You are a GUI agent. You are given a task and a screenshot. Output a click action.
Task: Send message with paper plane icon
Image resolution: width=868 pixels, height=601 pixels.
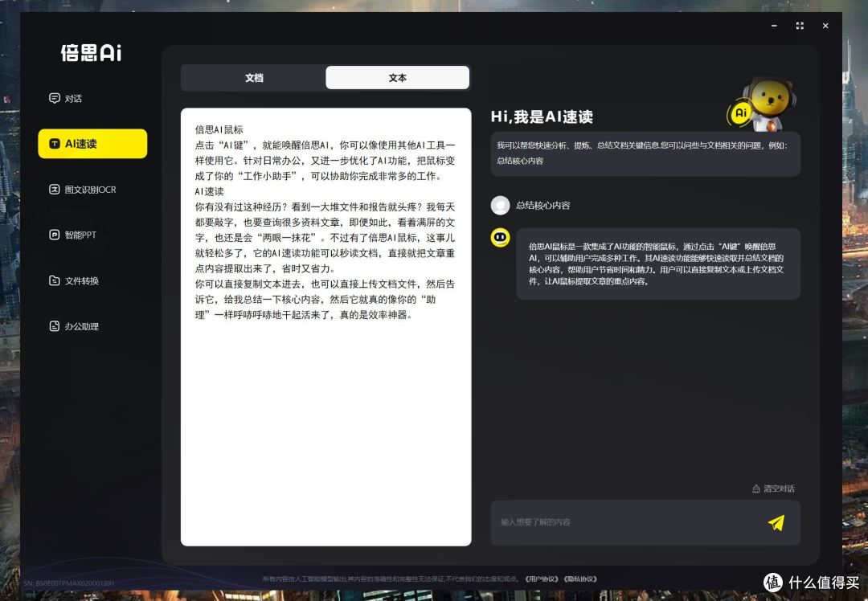point(776,522)
